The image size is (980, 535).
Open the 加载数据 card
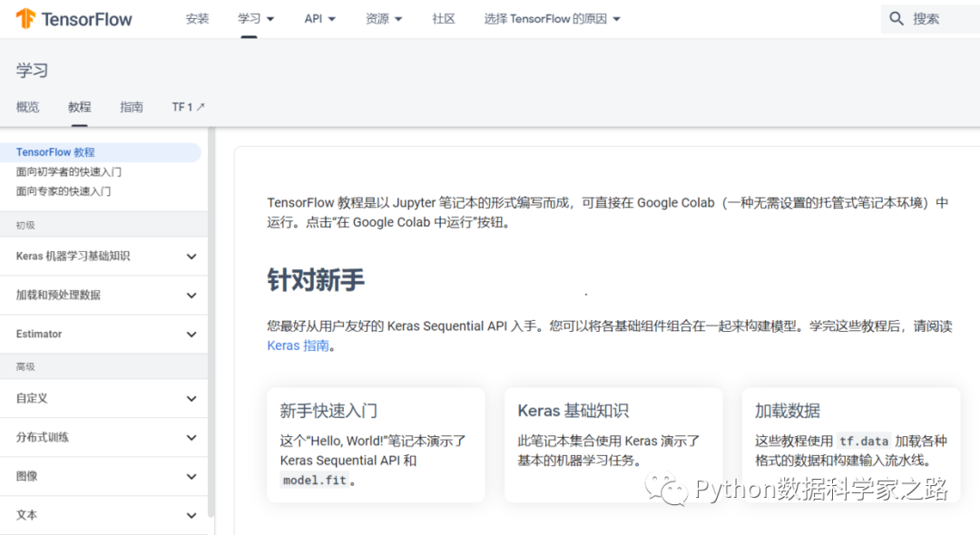[x=850, y=444]
